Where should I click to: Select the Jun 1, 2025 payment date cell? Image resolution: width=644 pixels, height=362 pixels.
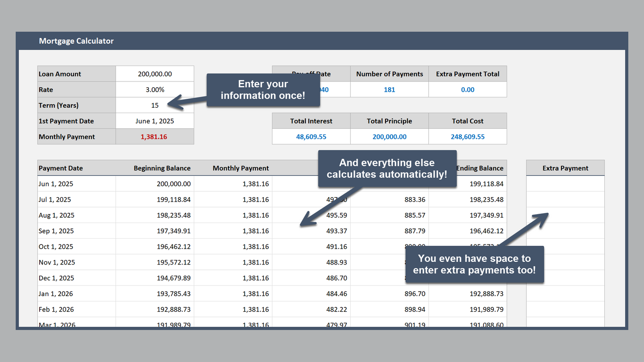77,184
